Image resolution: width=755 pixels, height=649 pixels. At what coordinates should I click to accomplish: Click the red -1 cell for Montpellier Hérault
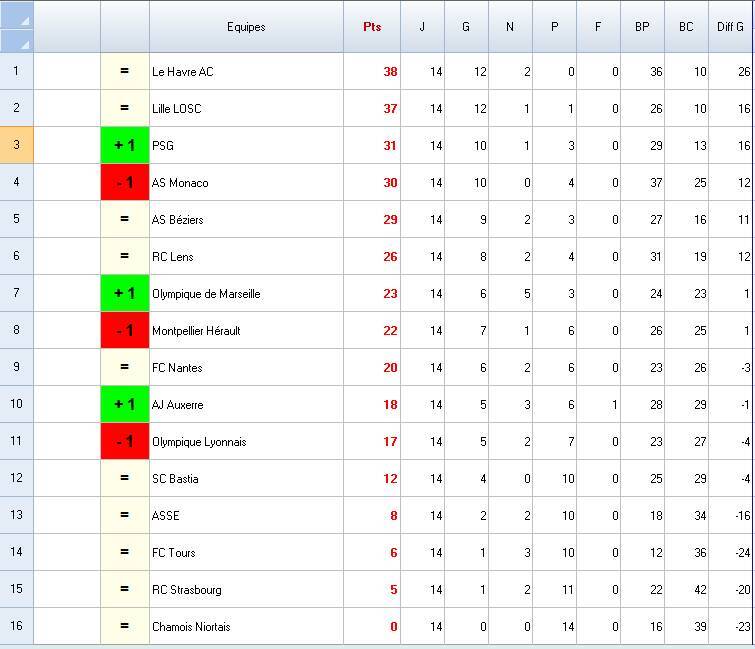click(125, 331)
